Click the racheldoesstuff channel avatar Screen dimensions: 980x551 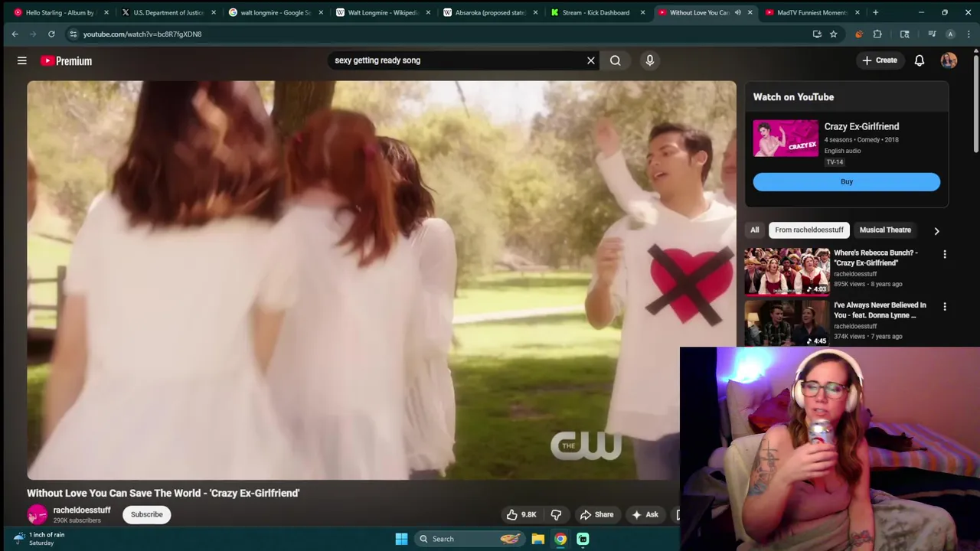(x=38, y=515)
